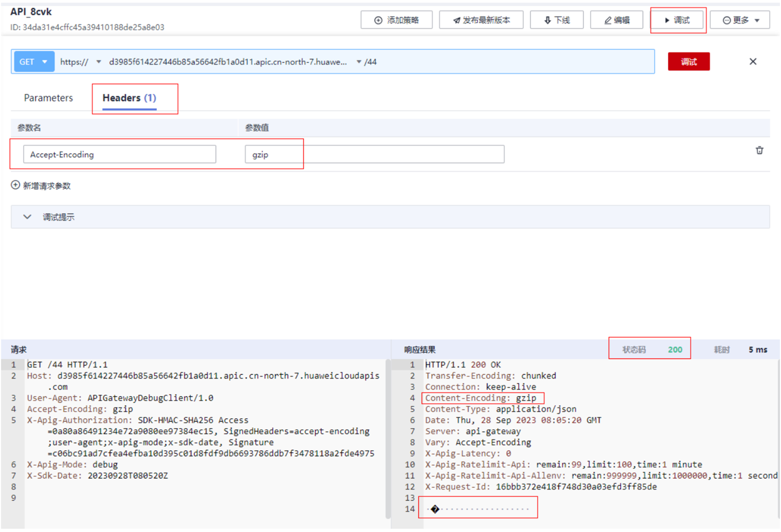Switch to the Parameters tab
This screenshot has height=532, width=781.
coord(48,98)
